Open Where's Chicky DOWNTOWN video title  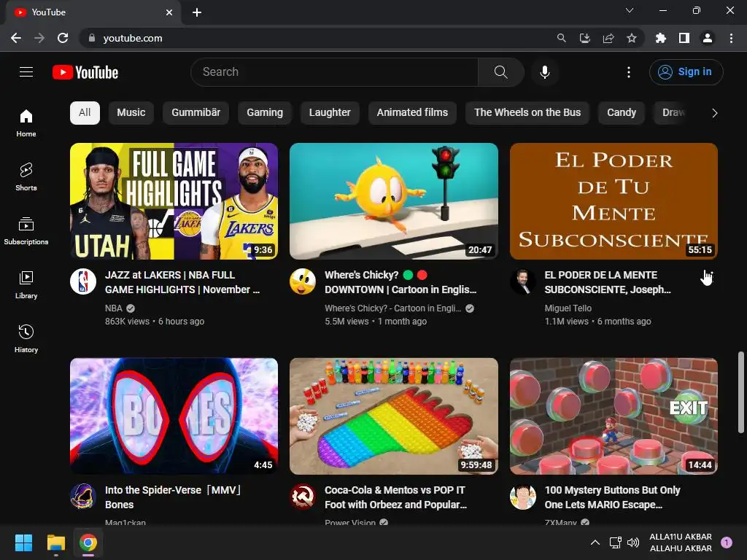[400, 282]
